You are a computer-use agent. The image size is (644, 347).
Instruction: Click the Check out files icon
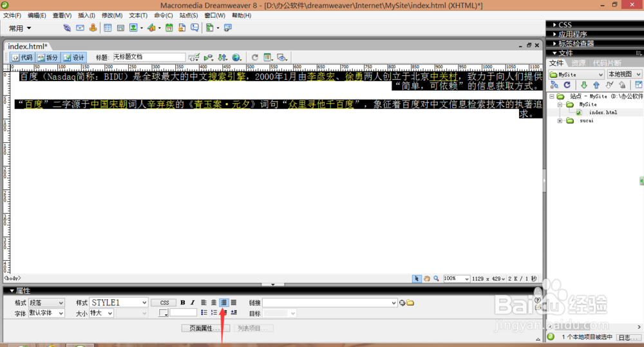coord(609,85)
